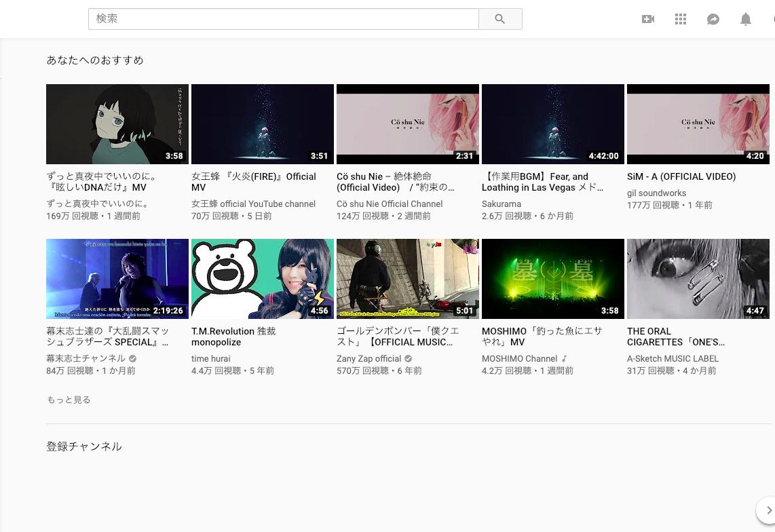Click the next arrow carousel button

coord(768,510)
